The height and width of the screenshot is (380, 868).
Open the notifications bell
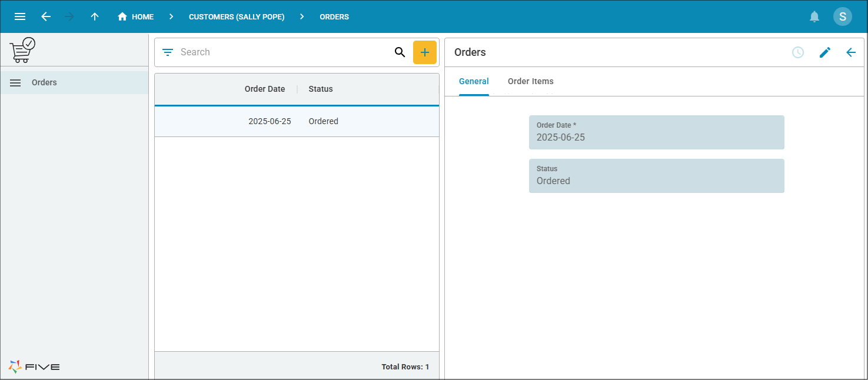click(814, 16)
